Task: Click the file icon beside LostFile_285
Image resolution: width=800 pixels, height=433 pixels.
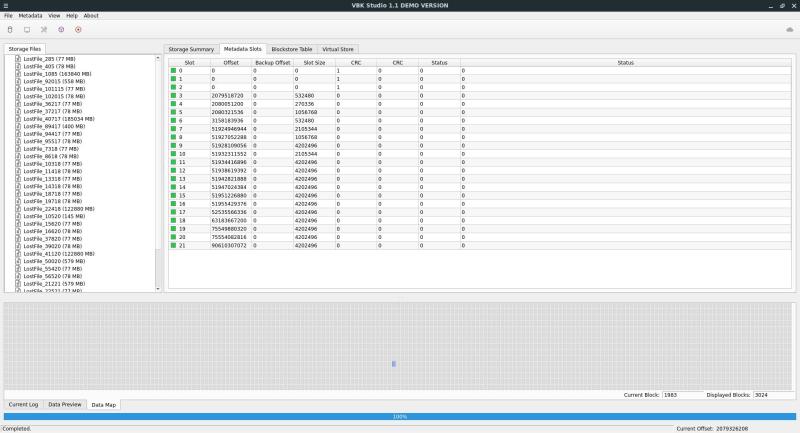Action: point(18,59)
